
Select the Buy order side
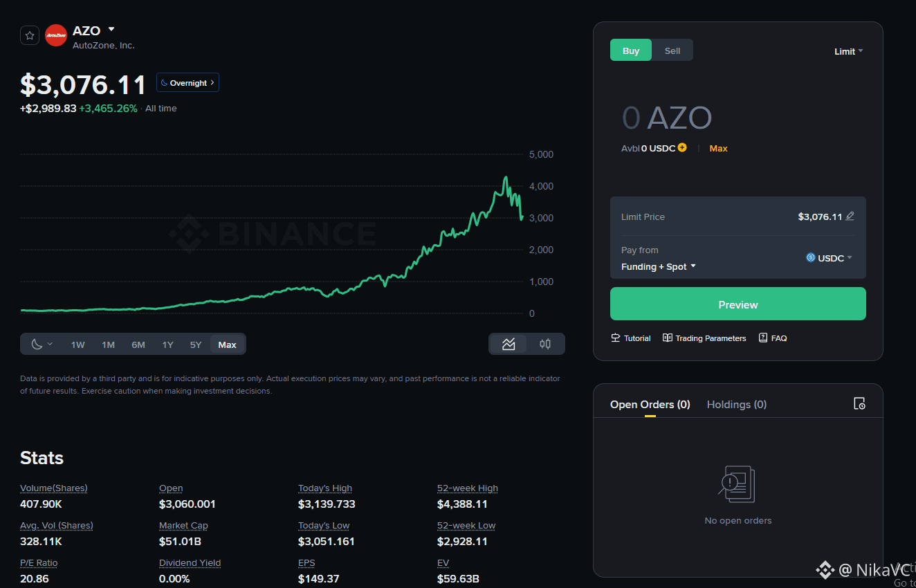631,50
